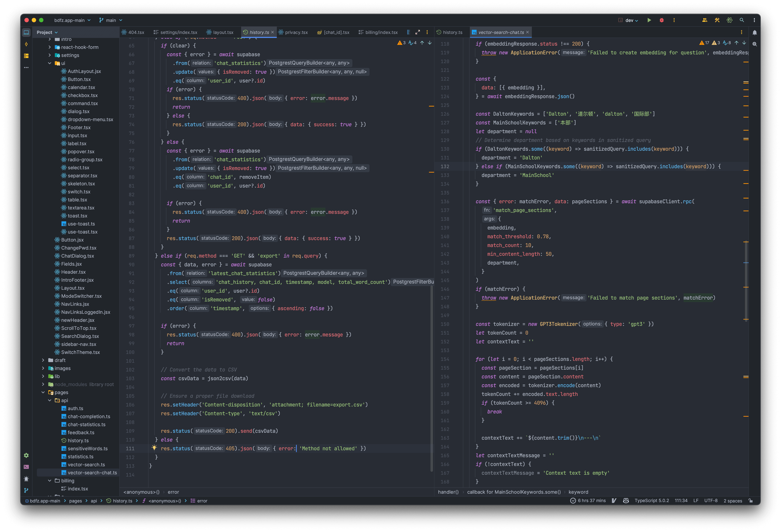Collapse the ui folder in project tree
This screenshot has height=532, width=781.
(50, 63)
